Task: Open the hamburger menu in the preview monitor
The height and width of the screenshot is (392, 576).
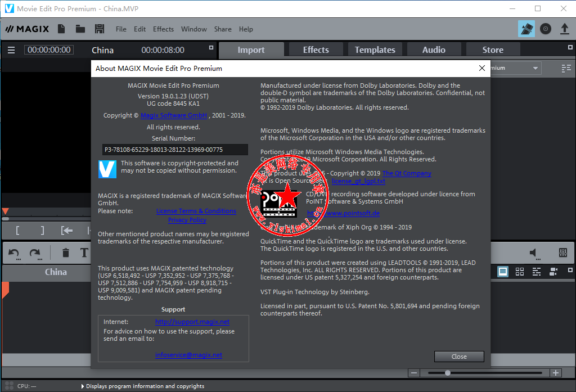Action: [x=11, y=50]
